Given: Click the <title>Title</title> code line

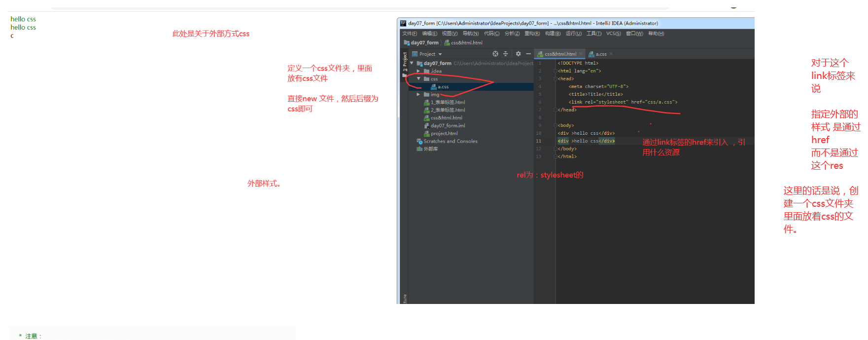Looking at the screenshot, I should point(596,94).
